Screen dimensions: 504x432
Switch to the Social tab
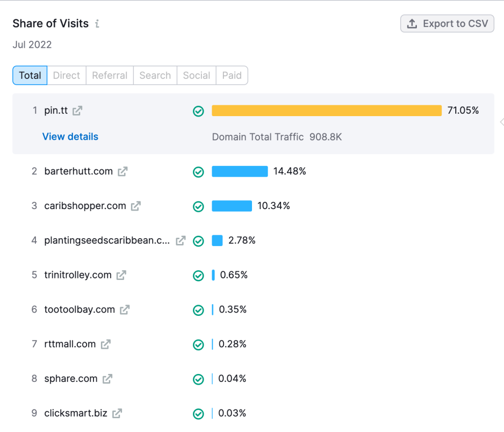click(x=196, y=75)
